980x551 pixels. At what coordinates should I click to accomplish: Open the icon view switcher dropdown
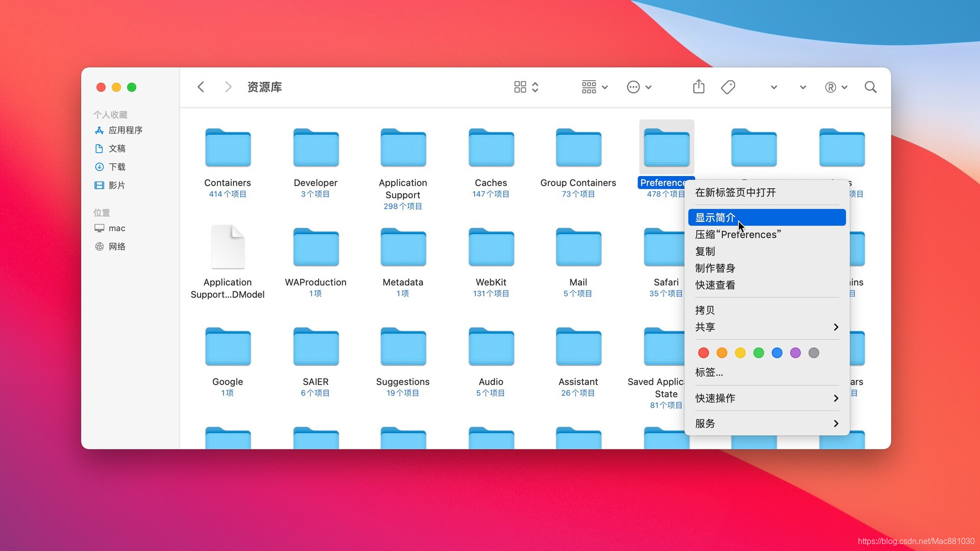(x=526, y=87)
